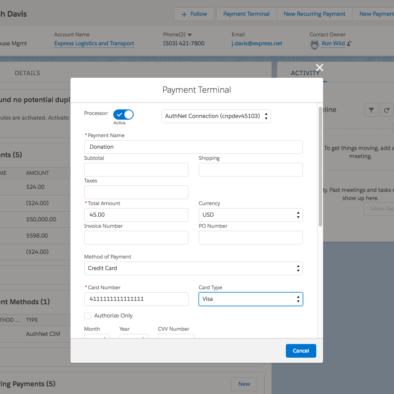394x394 pixels.
Task: Open the Method of Payment Credit Card dropdown
Action: tap(193, 268)
